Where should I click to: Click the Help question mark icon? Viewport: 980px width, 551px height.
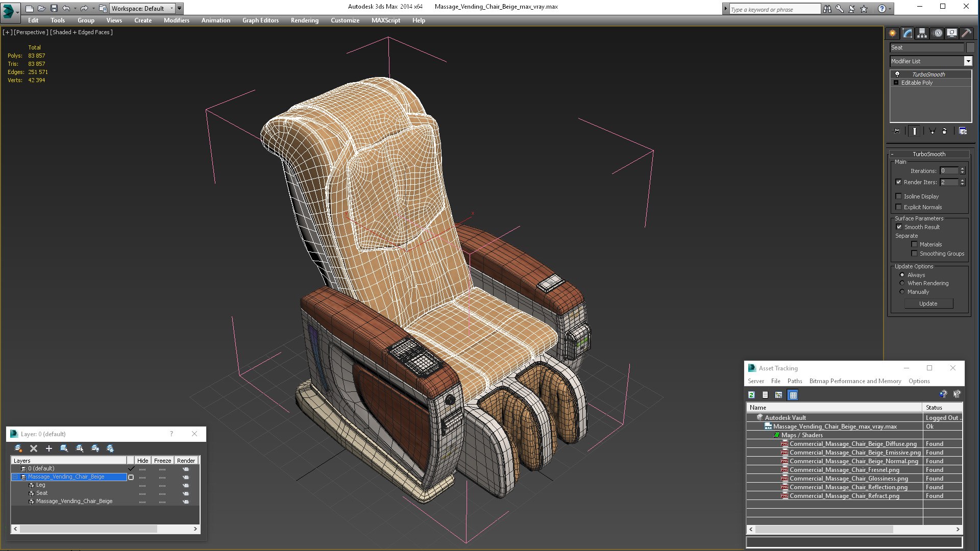pos(881,9)
